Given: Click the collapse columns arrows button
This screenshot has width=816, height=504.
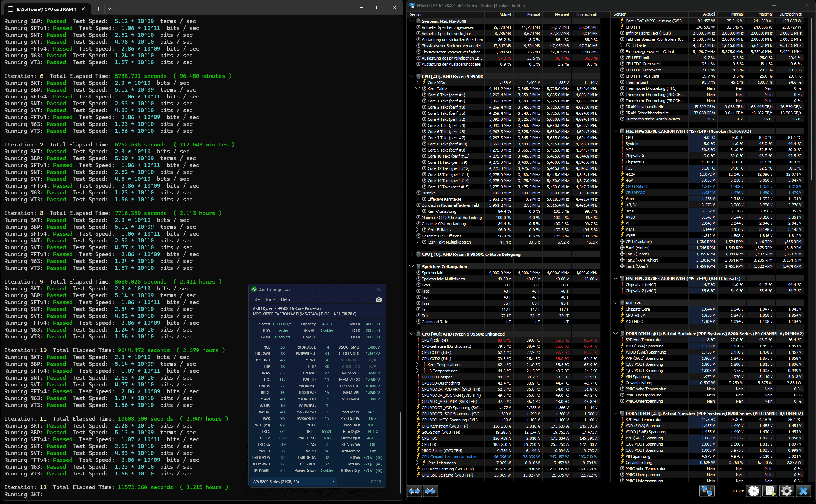Looking at the screenshot, I should pos(430,491).
